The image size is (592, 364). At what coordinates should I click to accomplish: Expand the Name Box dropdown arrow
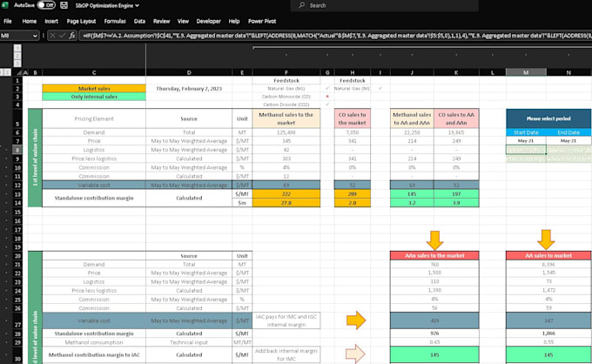coord(35,36)
